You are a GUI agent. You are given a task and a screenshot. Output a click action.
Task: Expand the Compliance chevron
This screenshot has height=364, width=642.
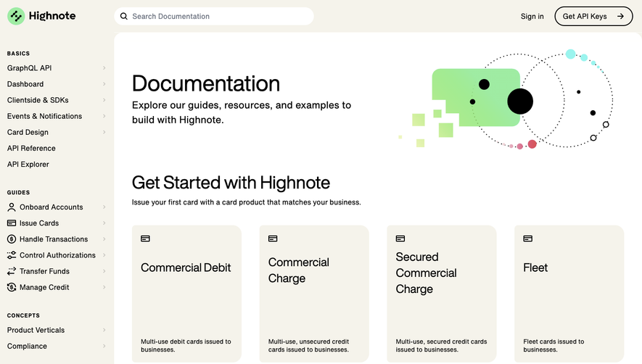pyautogui.click(x=104, y=346)
